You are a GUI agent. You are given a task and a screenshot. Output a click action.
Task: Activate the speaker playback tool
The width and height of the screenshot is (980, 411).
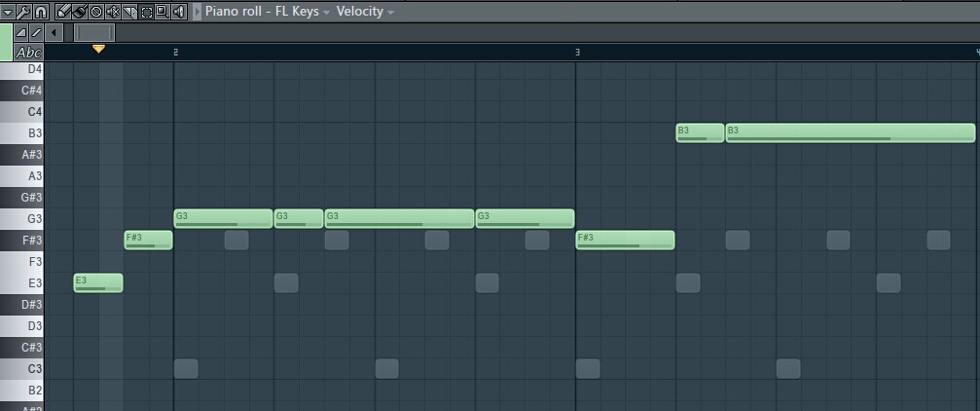tap(179, 12)
